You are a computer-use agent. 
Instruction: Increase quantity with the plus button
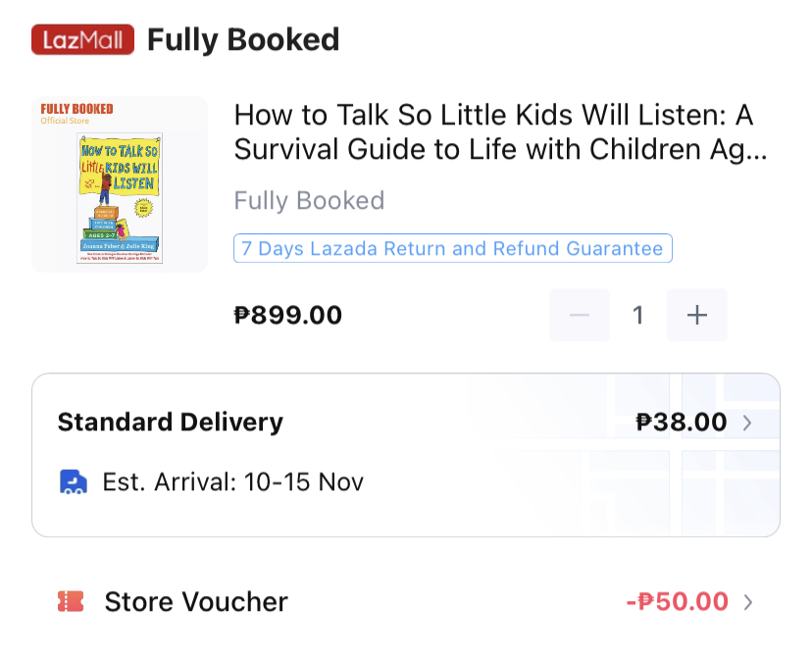click(x=697, y=315)
